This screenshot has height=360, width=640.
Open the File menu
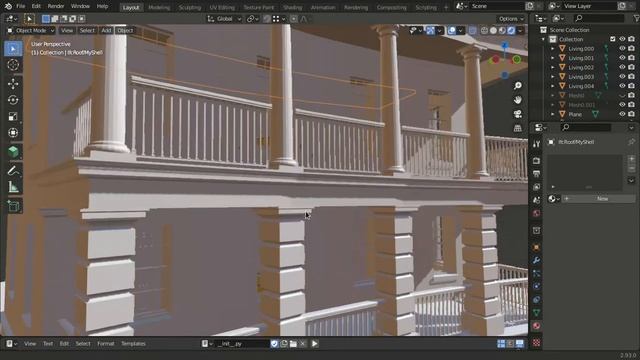pyautogui.click(x=20, y=6)
